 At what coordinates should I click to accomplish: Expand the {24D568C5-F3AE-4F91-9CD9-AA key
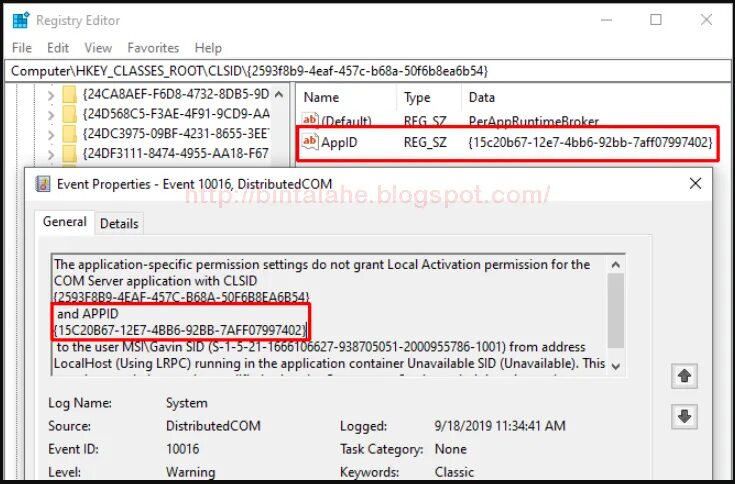point(51,115)
